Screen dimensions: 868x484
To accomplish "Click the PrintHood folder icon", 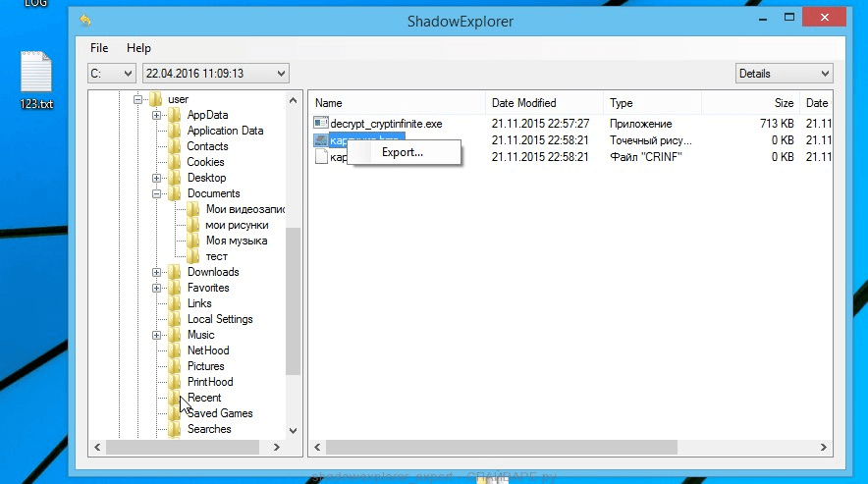I will pyautogui.click(x=175, y=382).
